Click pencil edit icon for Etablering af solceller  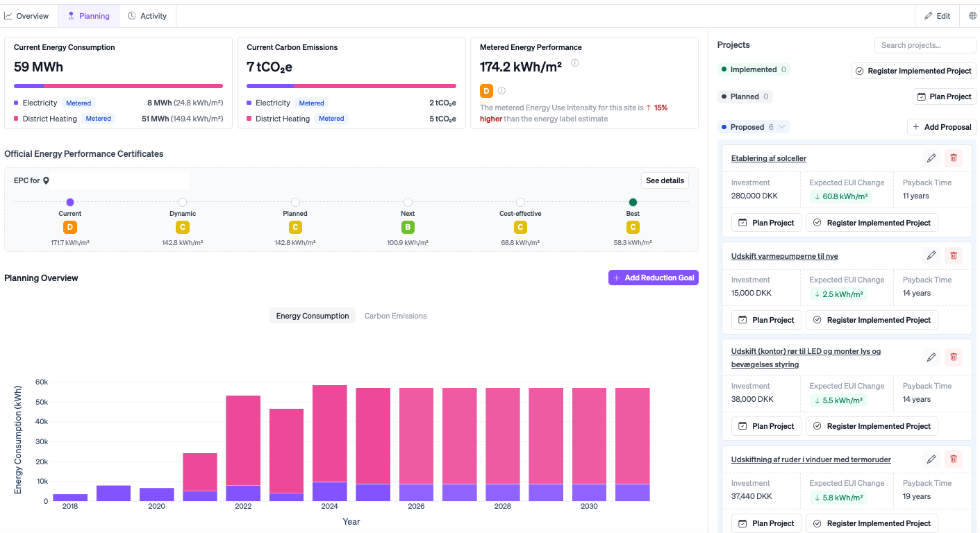click(931, 158)
